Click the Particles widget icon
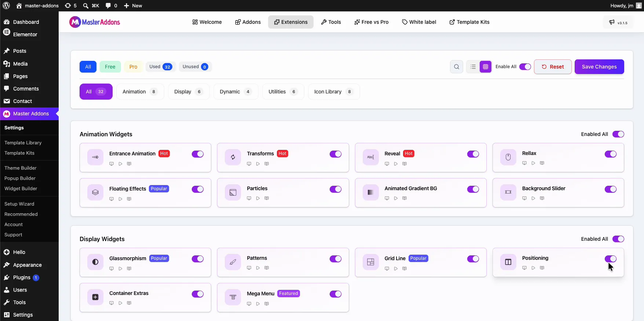 233,192
